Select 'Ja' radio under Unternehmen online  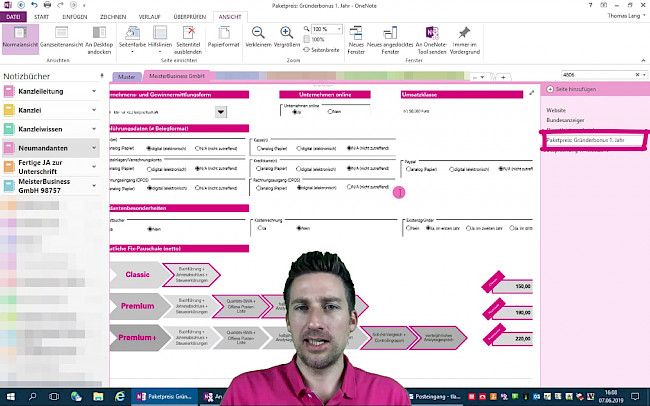pyautogui.click(x=295, y=113)
